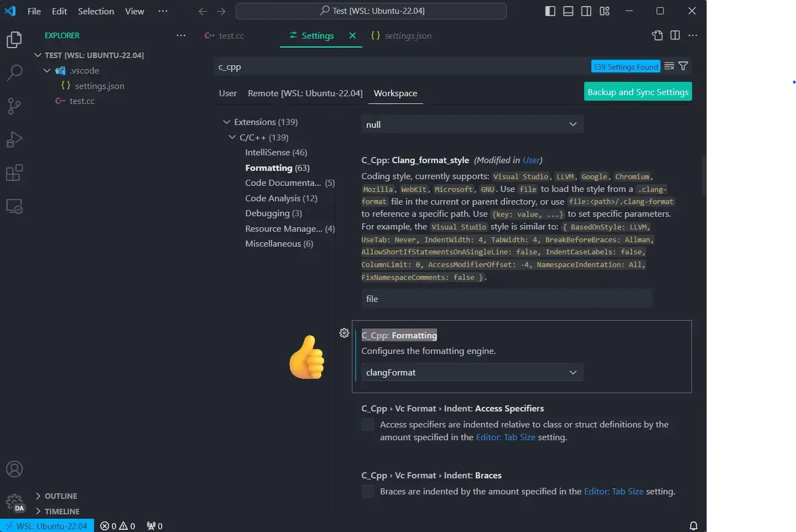The image size is (796, 532).
Task: Open the Extensions view
Action: 14,173
